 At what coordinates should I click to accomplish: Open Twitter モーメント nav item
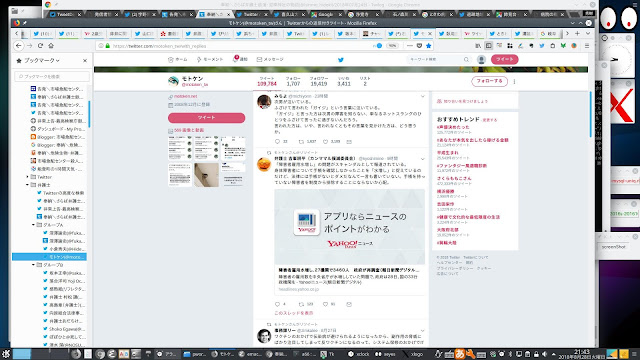coord(210,60)
